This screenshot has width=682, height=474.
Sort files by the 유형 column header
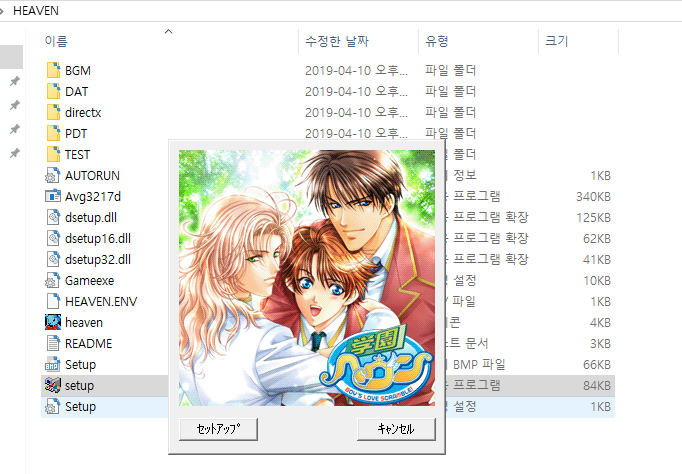437,41
